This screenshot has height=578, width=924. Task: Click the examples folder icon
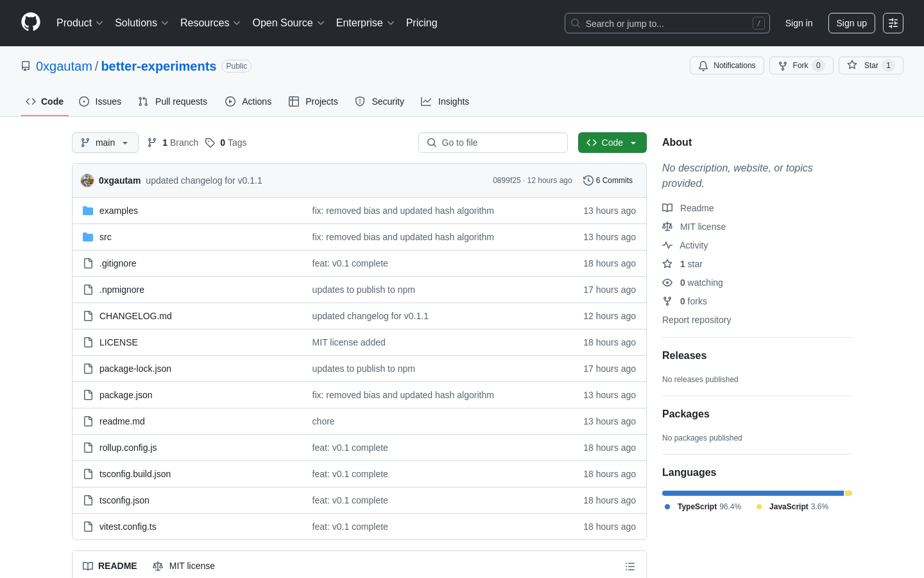pyautogui.click(x=88, y=211)
